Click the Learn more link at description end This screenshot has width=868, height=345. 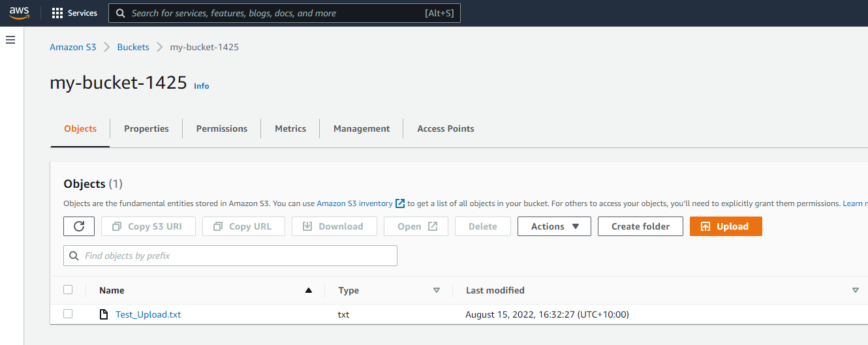855,203
